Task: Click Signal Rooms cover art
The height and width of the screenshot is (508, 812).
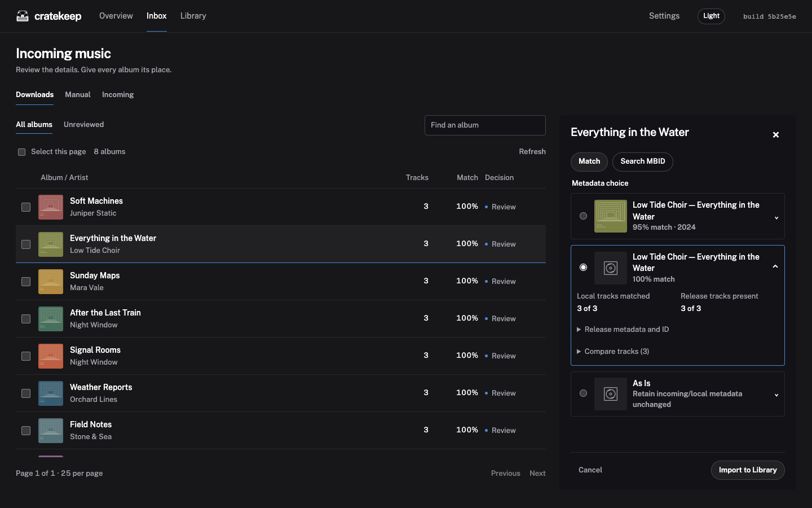Action: (51, 356)
